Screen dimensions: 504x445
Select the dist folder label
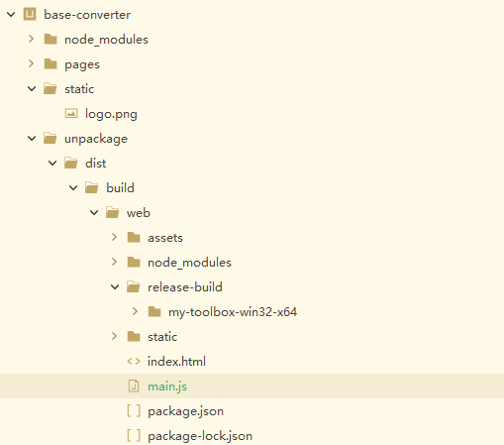96,164
